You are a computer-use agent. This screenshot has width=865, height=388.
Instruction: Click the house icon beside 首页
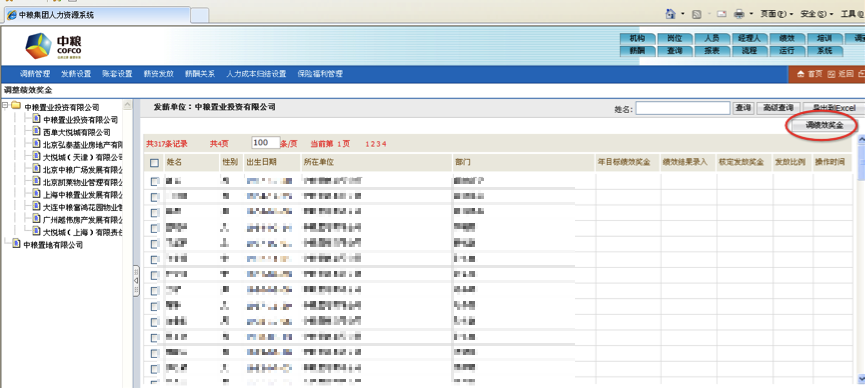800,74
